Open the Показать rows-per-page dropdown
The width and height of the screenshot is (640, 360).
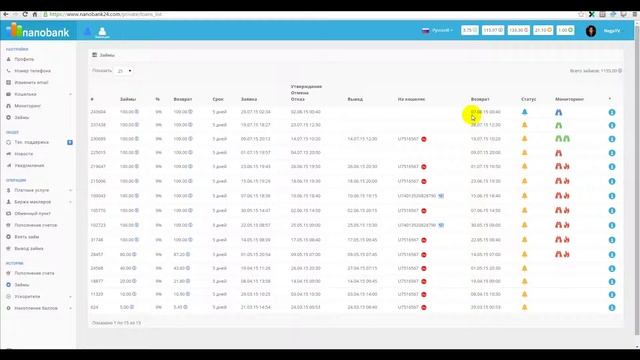[124, 71]
